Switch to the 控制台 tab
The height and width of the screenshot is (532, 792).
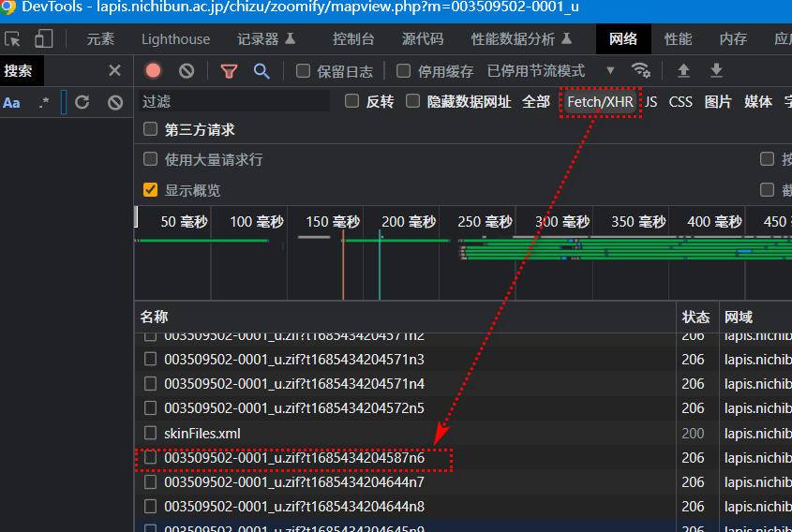coord(353,39)
